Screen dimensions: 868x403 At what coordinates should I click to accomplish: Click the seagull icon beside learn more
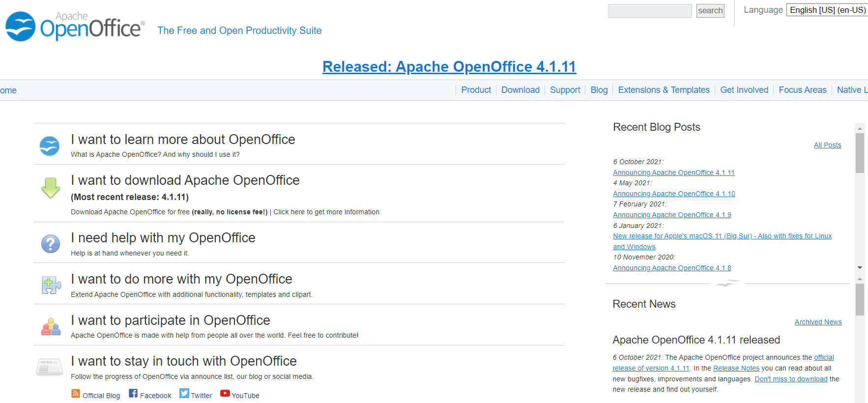coord(50,146)
